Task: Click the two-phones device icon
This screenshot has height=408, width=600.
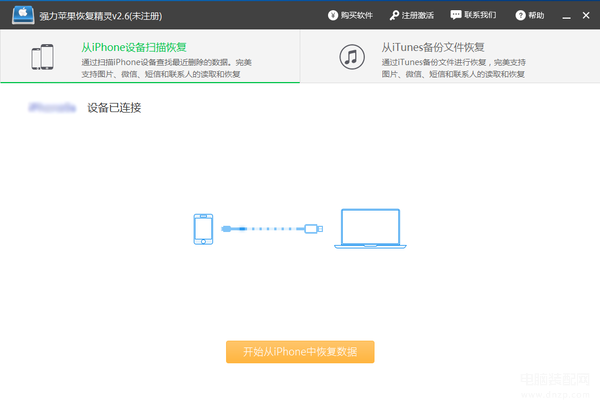Action: [x=42, y=57]
